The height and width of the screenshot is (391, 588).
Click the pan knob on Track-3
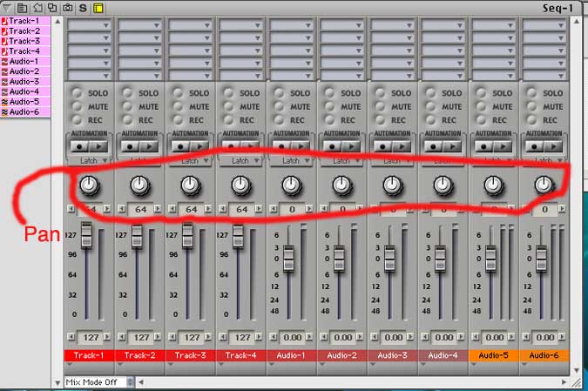190,185
